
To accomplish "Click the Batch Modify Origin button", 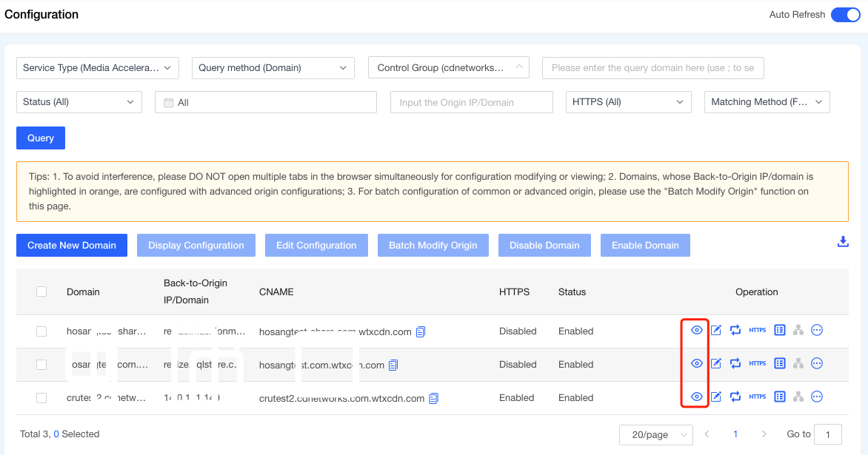I will (x=433, y=246).
